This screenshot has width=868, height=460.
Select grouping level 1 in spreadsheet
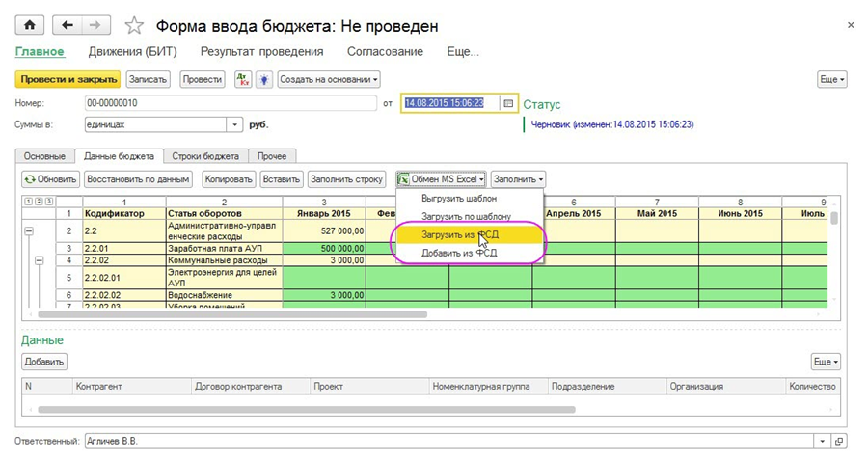[26, 201]
